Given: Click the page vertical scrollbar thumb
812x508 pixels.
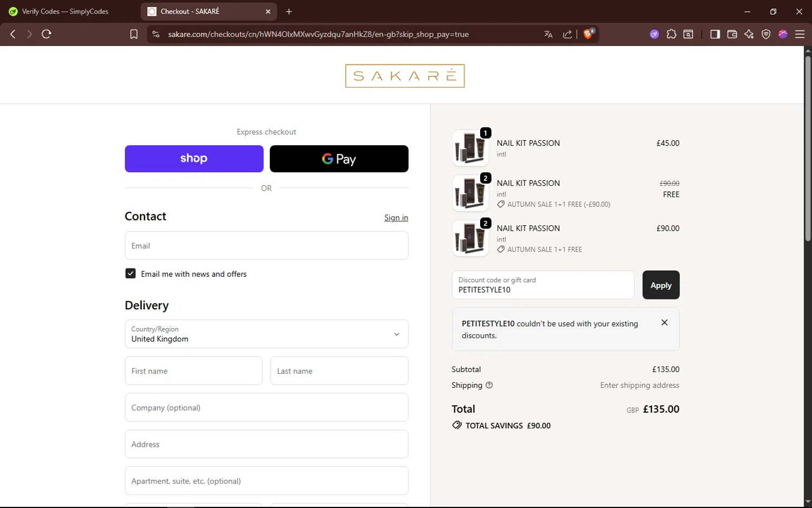Looking at the screenshot, I should tap(808, 147).
